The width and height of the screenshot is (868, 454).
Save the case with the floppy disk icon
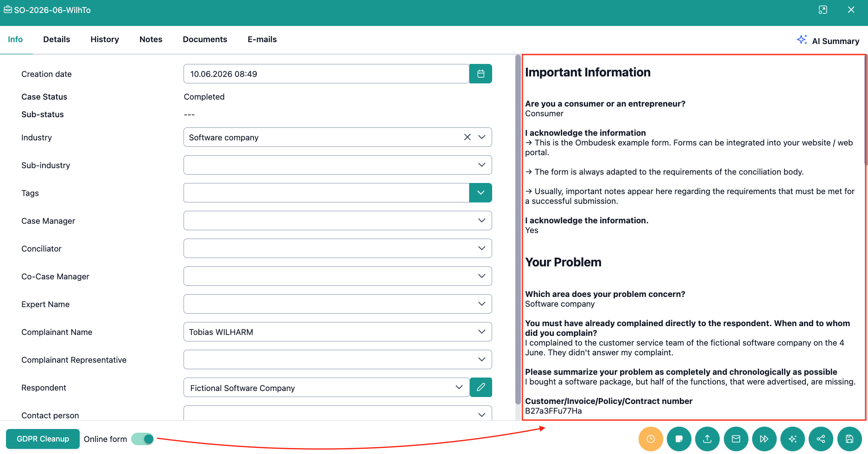(849, 439)
